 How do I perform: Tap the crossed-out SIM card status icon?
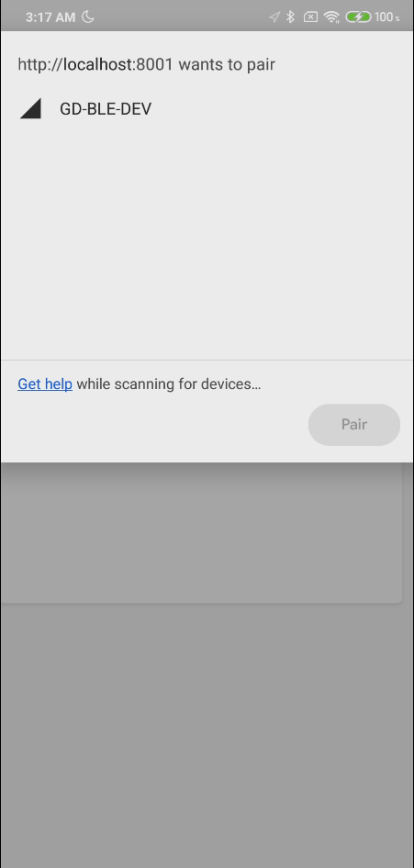click(x=310, y=17)
